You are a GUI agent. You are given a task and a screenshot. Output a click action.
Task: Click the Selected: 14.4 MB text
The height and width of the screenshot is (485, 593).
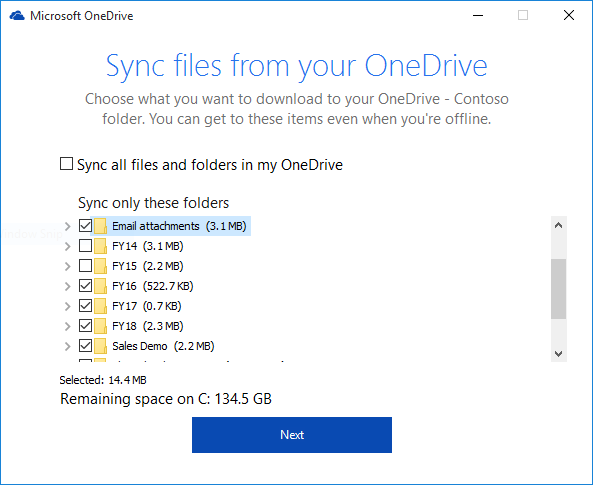click(103, 380)
